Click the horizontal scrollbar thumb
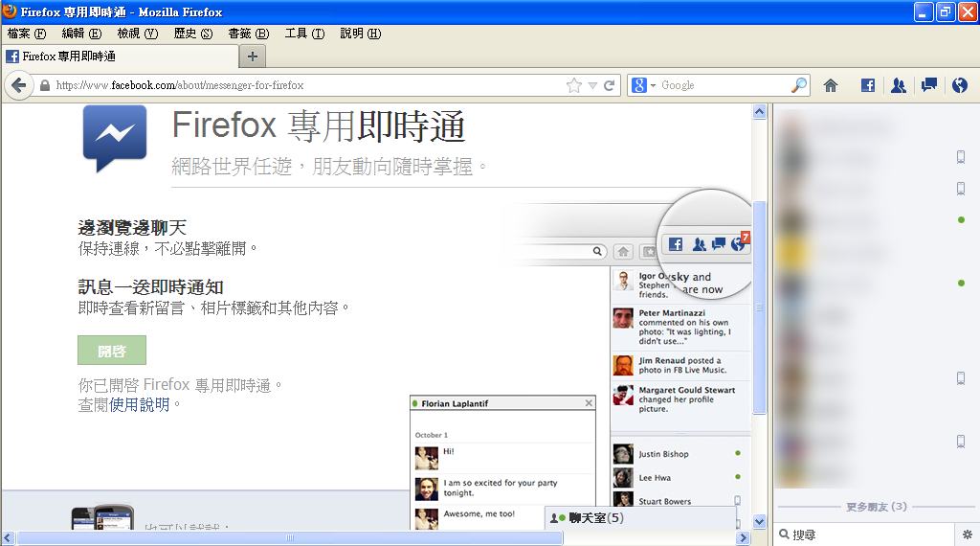The height and width of the screenshot is (546, 980). pyautogui.click(x=289, y=538)
